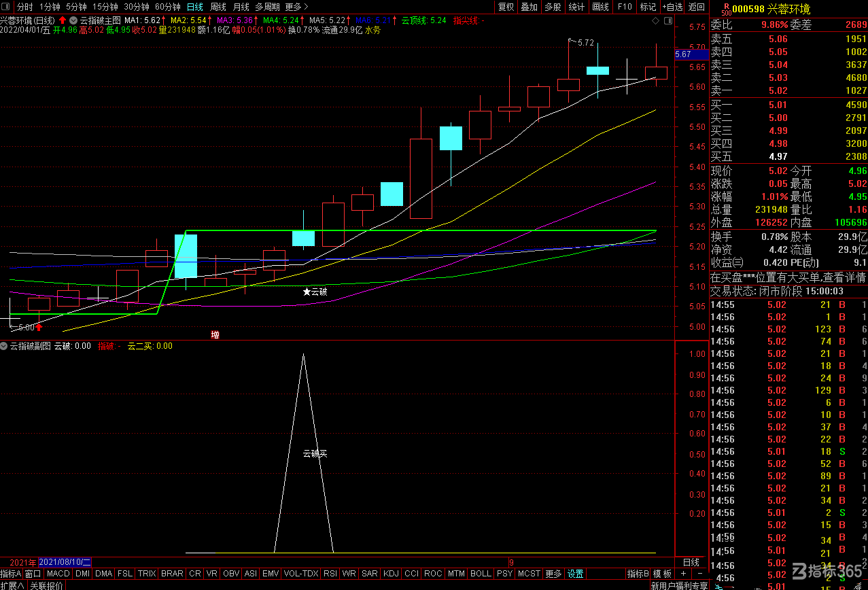Expand 更多 indicators in bottom bar
Image resolution: width=868 pixels, height=590 pixels.
pyautogui.click(x=554, y=574)
